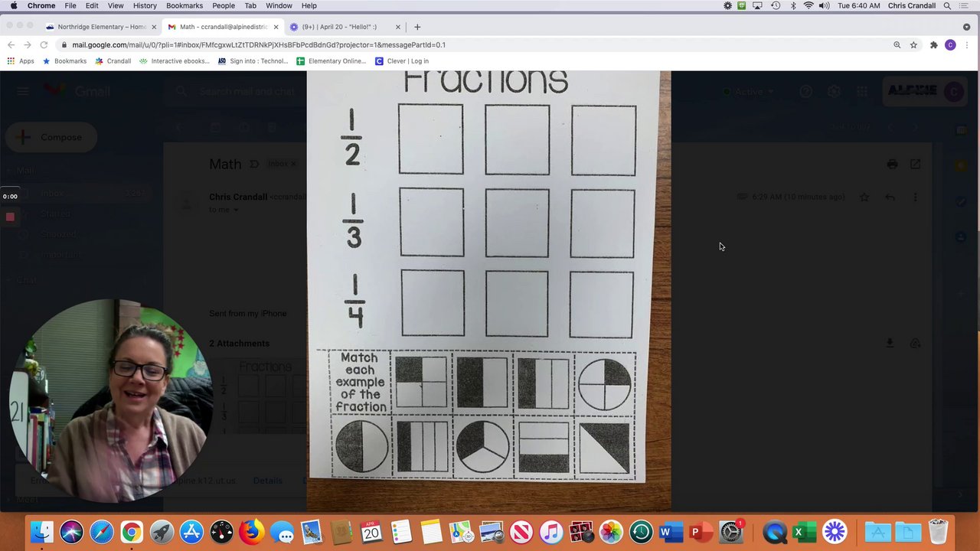The image size is (980, 551).
Task: Download all attachments icon in Gmail
Action: 890,344
